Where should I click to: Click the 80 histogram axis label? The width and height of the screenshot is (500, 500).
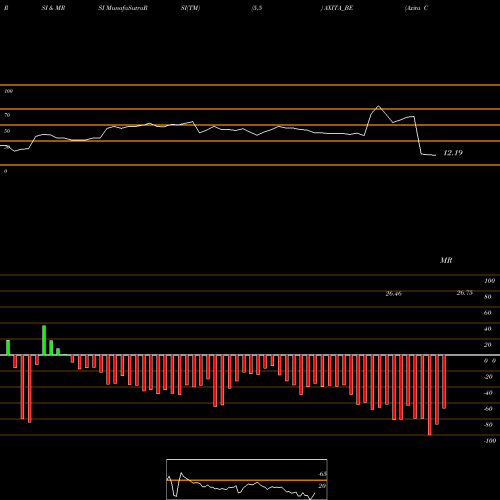coord(488,297)
